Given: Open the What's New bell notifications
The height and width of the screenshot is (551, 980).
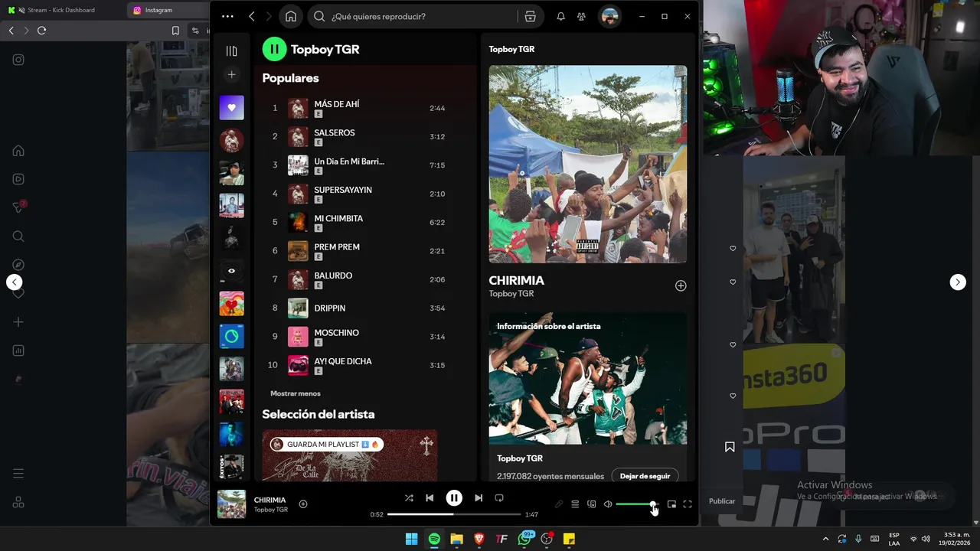Looking at the screenshot, I should coord(560,16).
